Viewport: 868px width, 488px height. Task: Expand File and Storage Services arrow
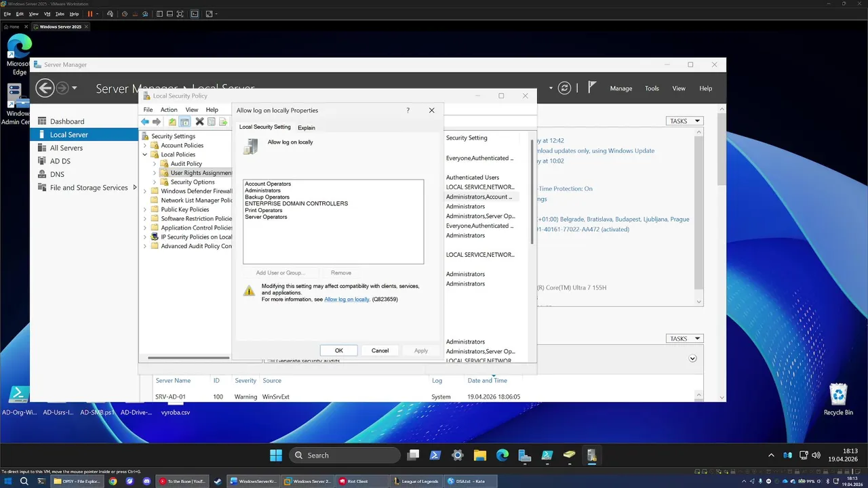coord(135,188)
